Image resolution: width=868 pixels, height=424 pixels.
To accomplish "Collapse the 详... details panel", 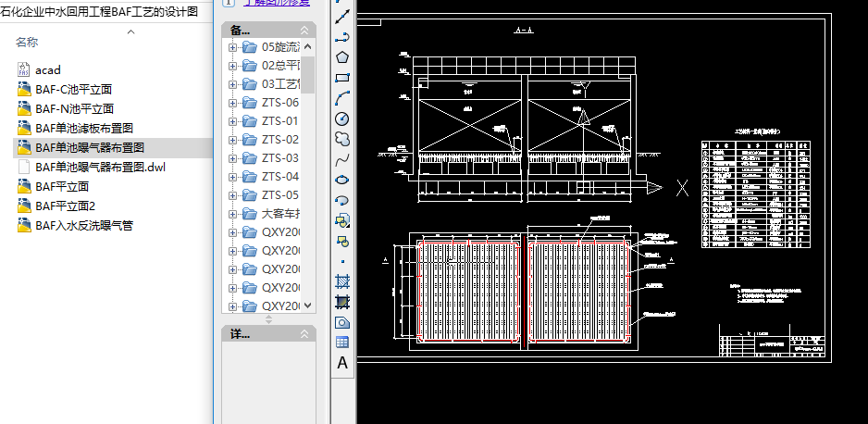I will click(x=306, y=334).
